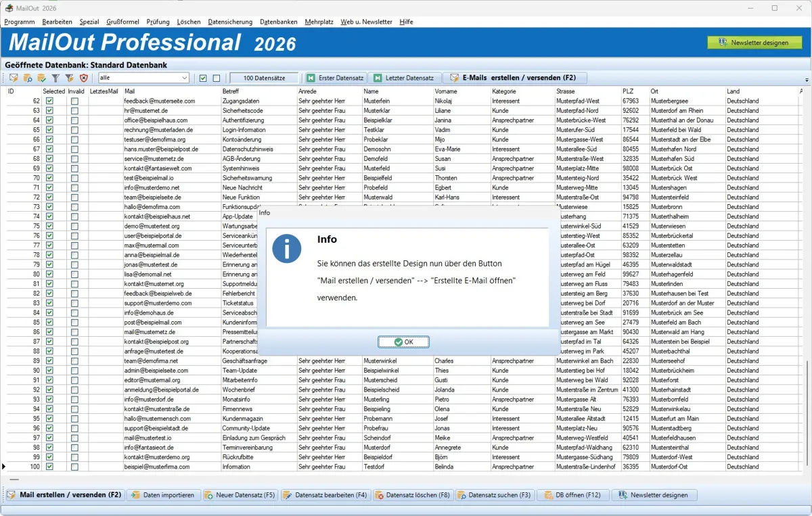Click the mail compose icon in the toolbar

click(x=14, y=78)
